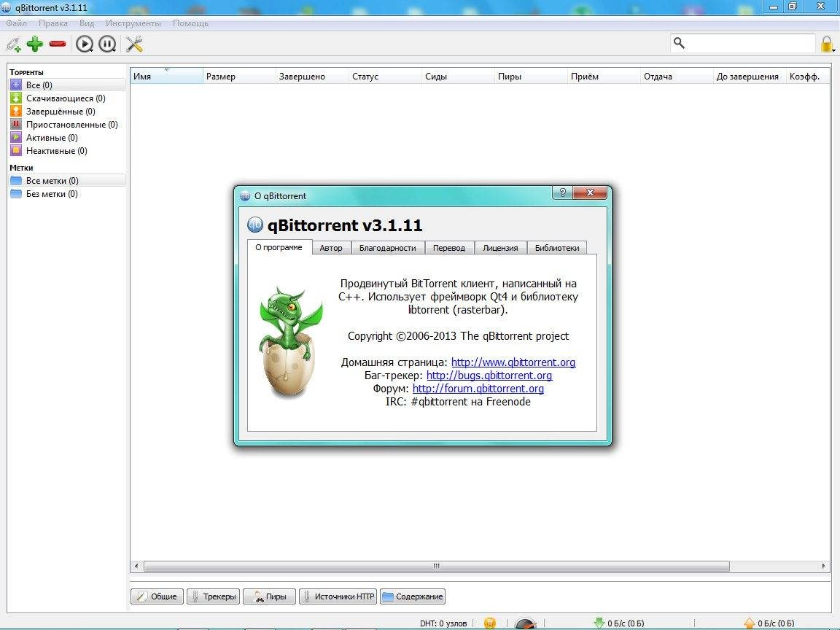
Task: Click the dragon in egg logo image
Action: coord(292,342)
